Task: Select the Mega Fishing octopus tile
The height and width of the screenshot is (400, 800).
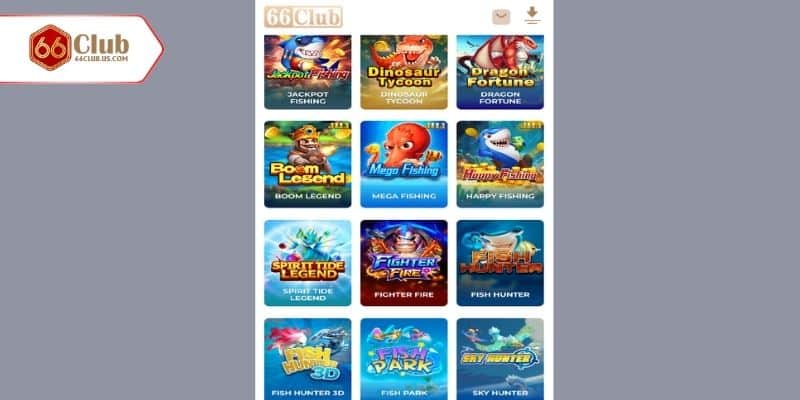Action: pos(404,164)
